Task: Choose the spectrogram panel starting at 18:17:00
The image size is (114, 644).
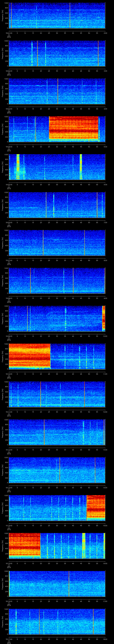Action: (x=57, y=621)
